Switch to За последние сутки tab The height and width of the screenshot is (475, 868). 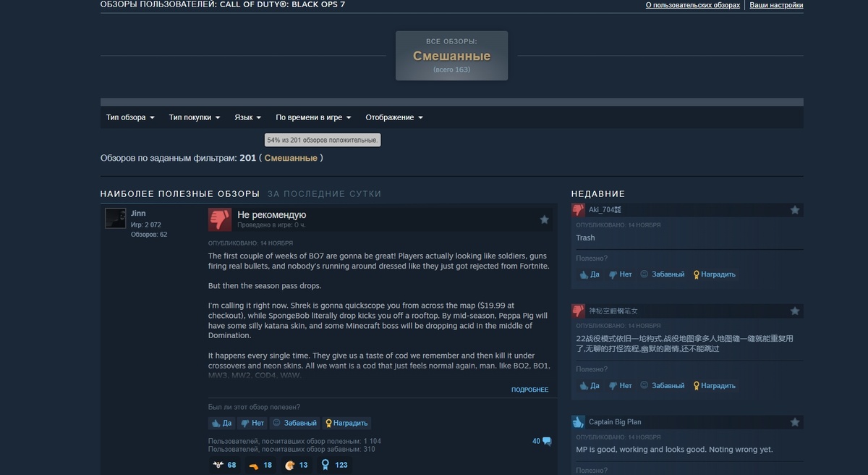[x=324, y=194]
